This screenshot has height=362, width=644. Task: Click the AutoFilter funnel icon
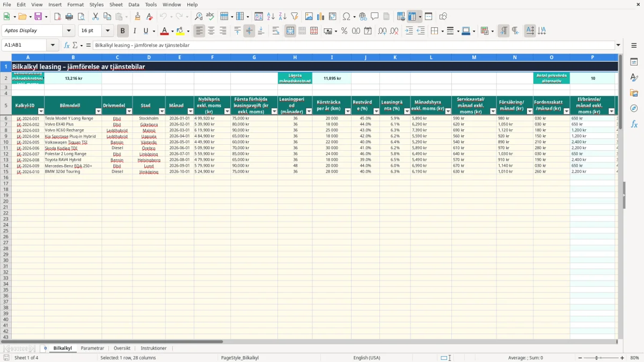(295, 17)
